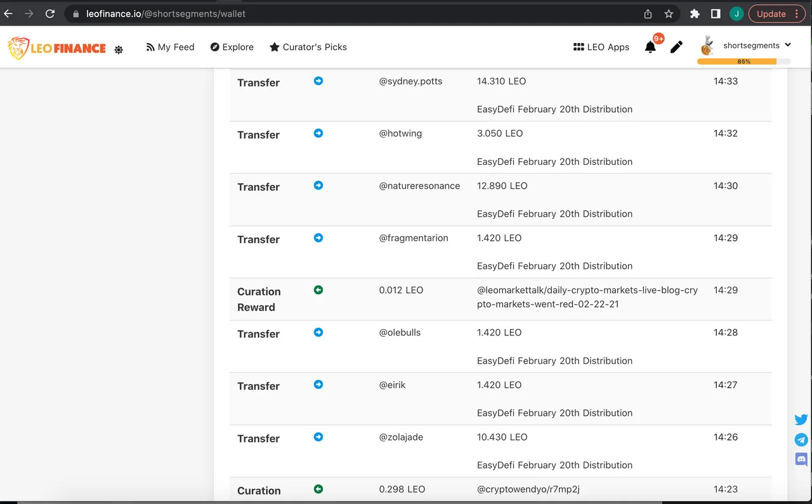The width and height of the screenshot is (812, 504).
Task: Click the 0.012 LEO curation amount
Action: [x=401, y=290]
